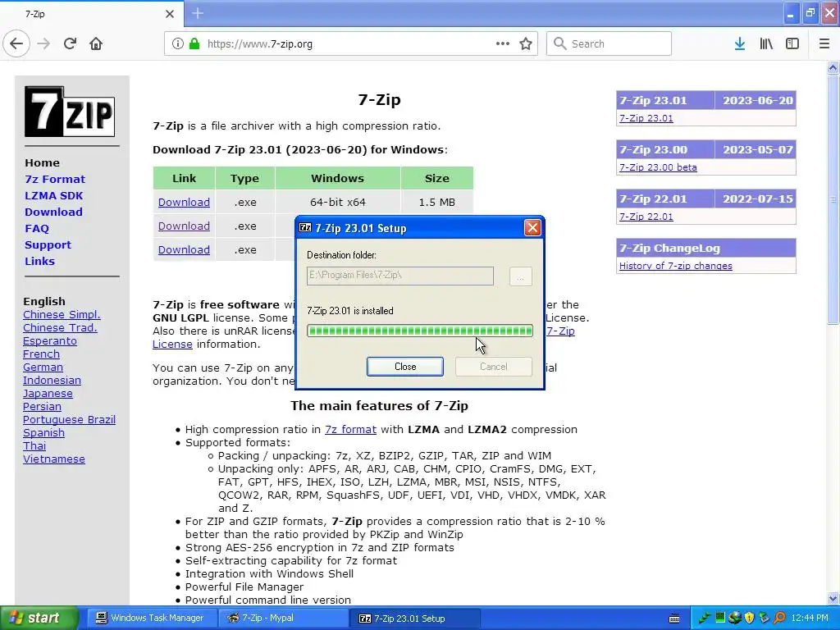
Task: Select the 7-Zip 23.01 Setup taskbar button
Action: click(x=414, y=619)
